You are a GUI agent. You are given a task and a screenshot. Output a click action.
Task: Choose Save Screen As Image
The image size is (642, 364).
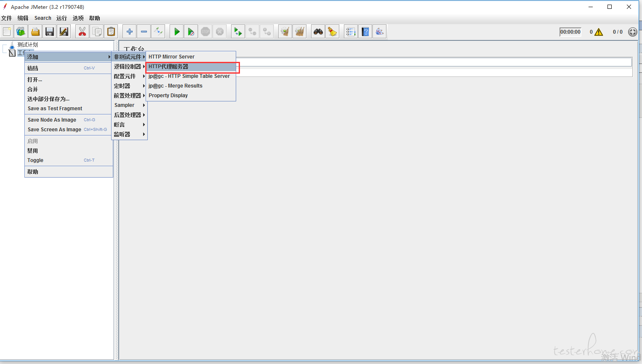click(69, 130)
